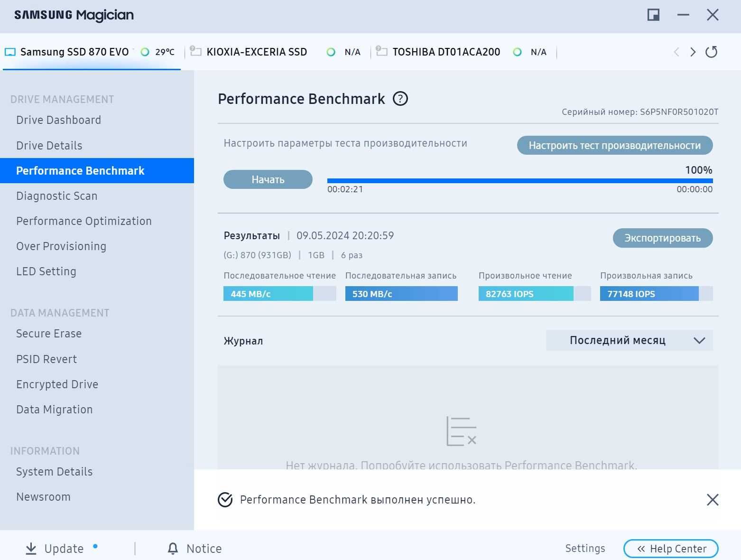Image resolution: width=741 pixels, height=560 pixels.
Task: Click the KIOXIA-EXCERIA SSD drive icon
Action: click(x=195, y=51)
